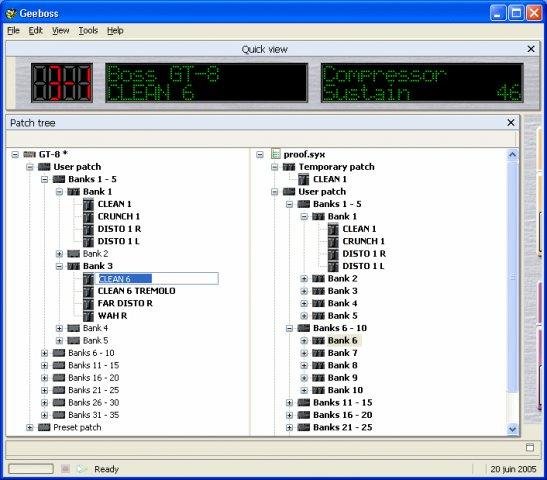This screenshot has height=480, width=547.
Task: Select DISTO 1 R patch under proof.syx
Action: point(364,254)
